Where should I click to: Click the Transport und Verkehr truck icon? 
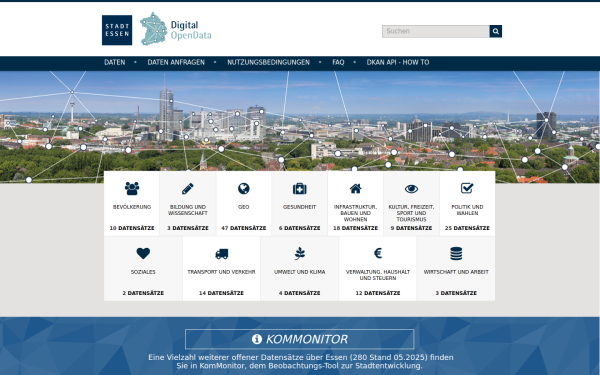pyautogui.click(x=222, y=254)
